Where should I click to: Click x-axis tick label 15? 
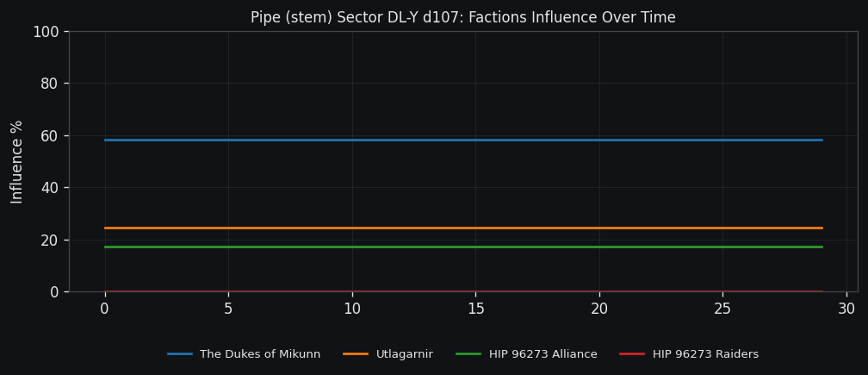pos(475,309)
